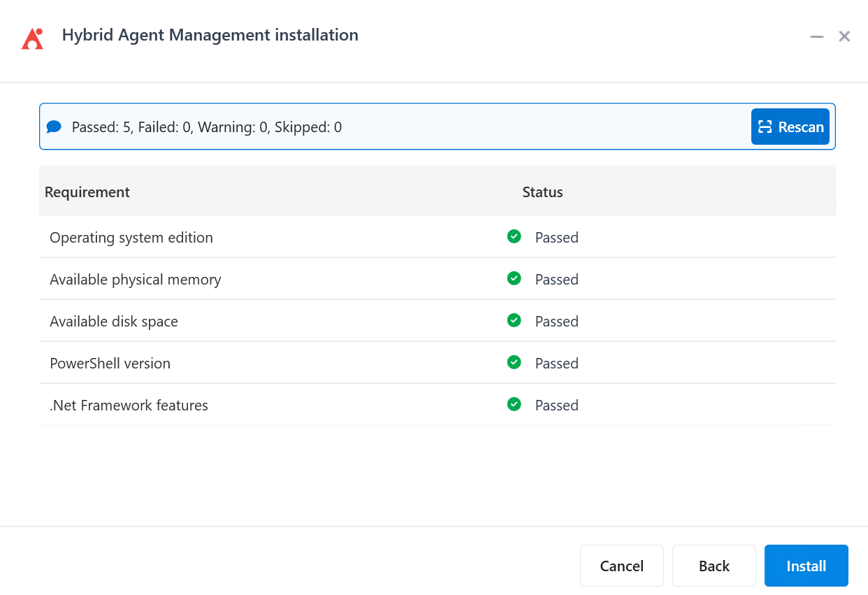This screenshot has height=595, width=868.
Task: Minimize the installer window
Action: coord(816,36)
